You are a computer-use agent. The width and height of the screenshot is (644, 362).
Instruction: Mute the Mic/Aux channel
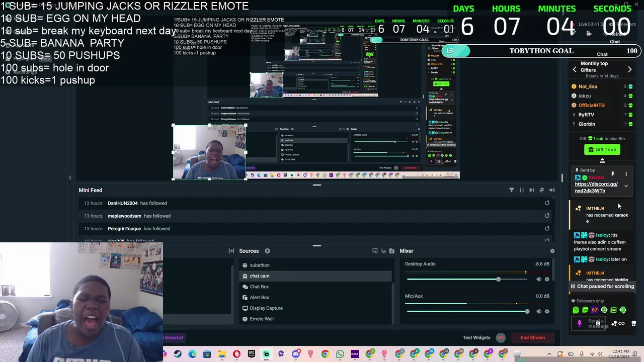tap(539, 311)
